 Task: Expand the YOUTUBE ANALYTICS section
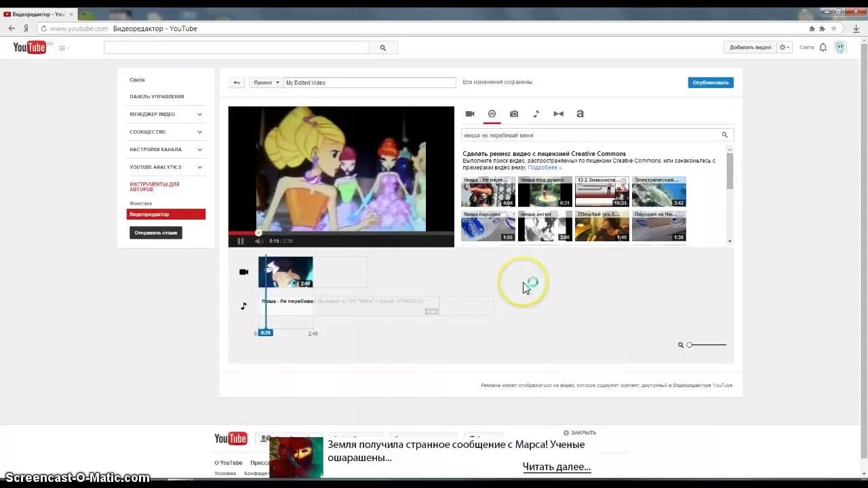coord(166,167)
